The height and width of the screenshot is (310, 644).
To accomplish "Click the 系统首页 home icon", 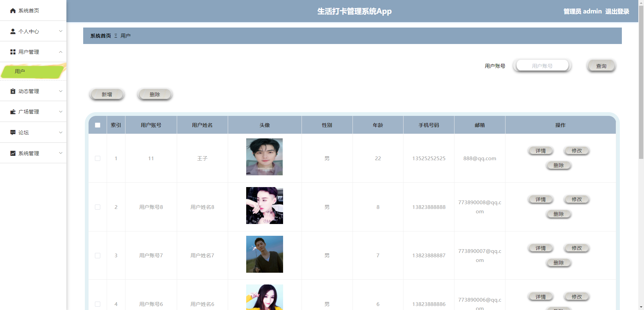I will [13, 10].
